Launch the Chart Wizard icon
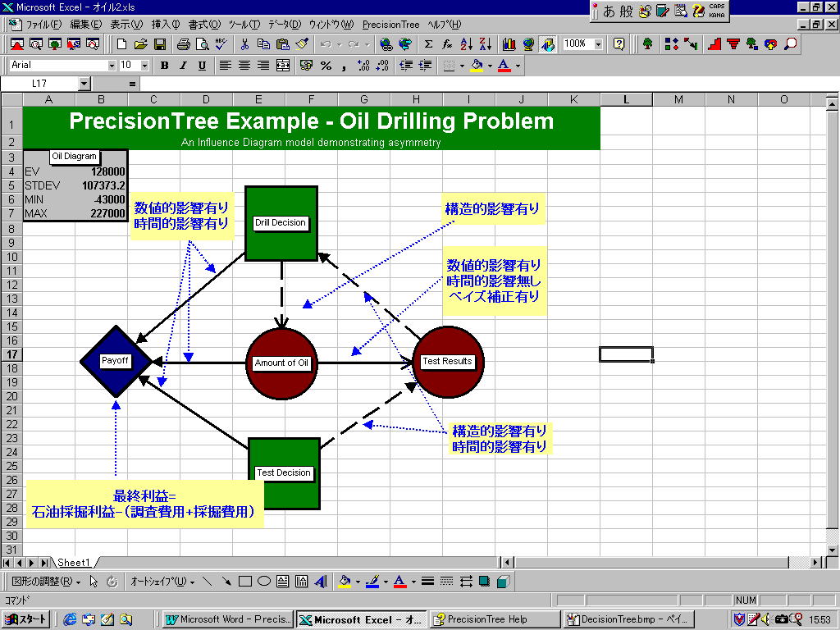 pyautogui.click(x=509, y=44)
